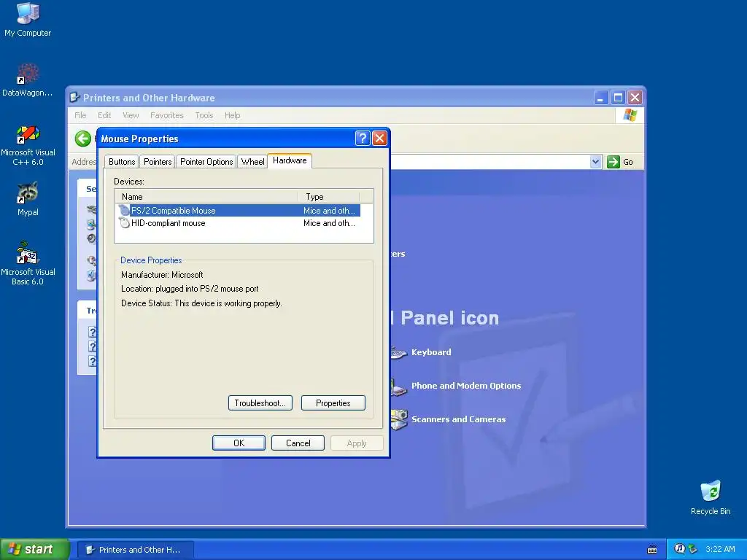The width and height of the screenshot is (747, 560).
Task: Launch Microsoft Visual C++ 6.0 shortcut
Action: 28,145
